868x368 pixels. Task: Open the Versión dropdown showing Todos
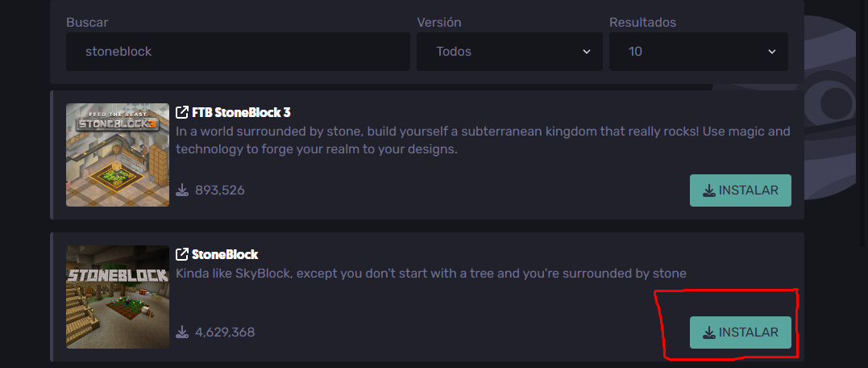509,52
